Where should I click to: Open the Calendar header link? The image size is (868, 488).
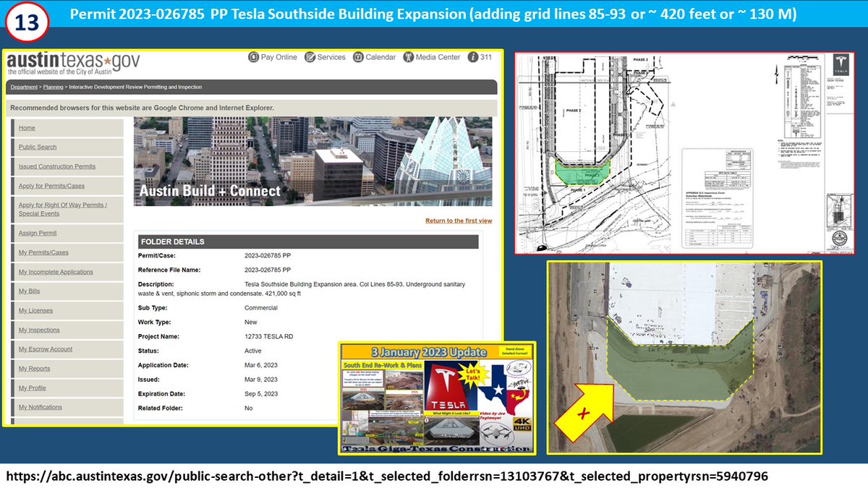pos(380,57)
